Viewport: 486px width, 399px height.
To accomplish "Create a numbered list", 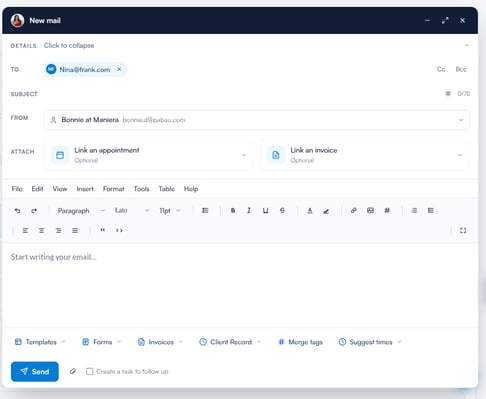I will (x=431, y=210).
